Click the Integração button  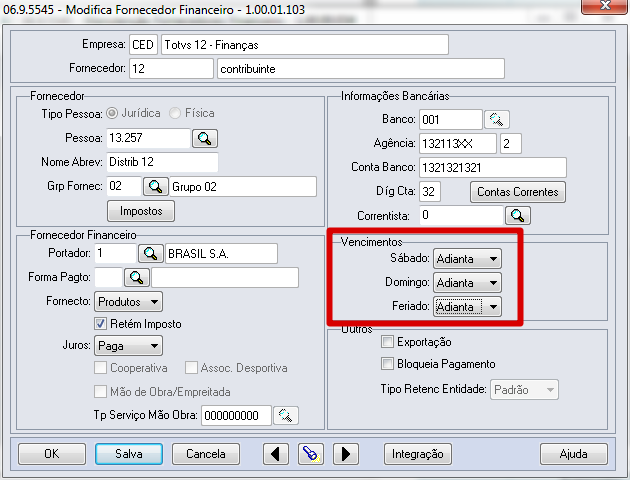coord(418,454)
